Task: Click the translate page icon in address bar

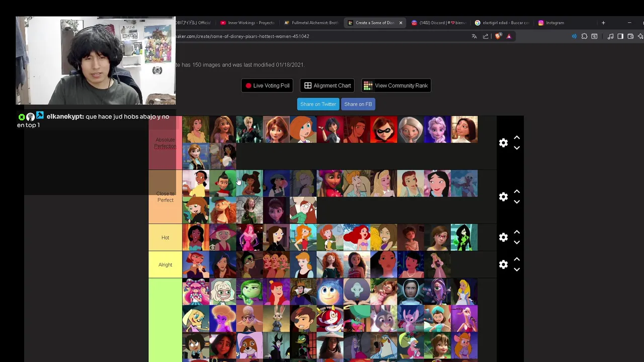Action: tap(474, 36)
